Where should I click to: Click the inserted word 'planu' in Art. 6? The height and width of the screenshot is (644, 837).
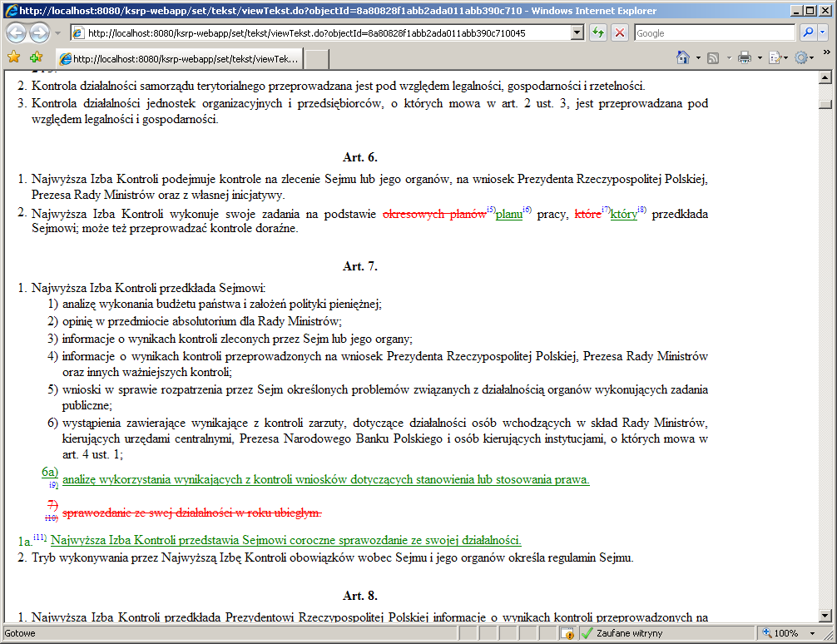point(508,214)
